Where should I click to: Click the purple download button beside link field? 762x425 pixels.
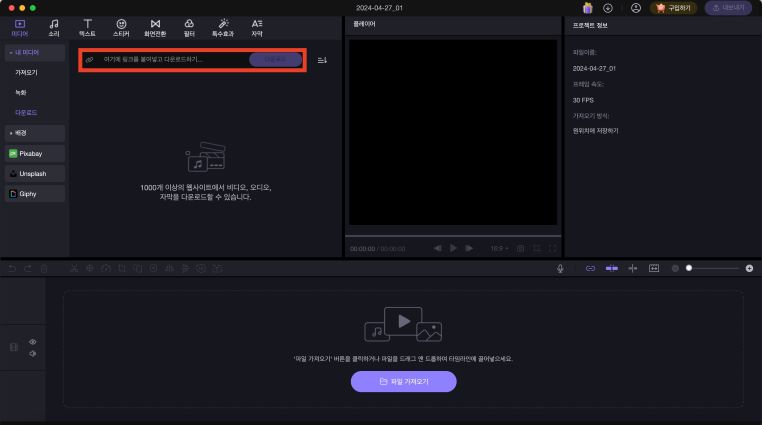pos(276,59)
